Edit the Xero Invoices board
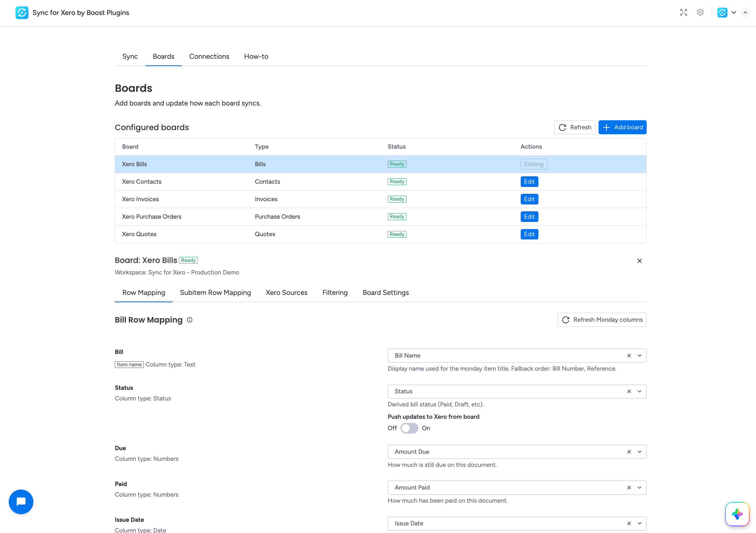This screenshot has width=756, height=533. tap(529, 199)
